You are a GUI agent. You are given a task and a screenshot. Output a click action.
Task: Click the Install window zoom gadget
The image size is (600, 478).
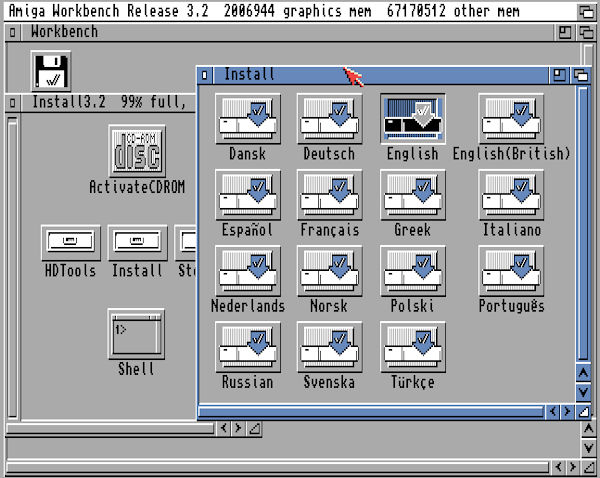[560, 75]
